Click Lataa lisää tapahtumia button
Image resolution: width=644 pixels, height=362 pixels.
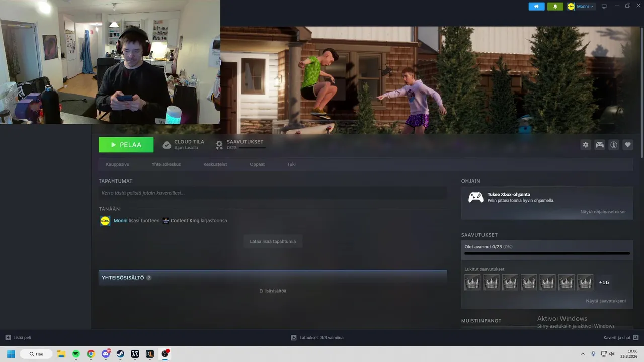click(x=273, y=241)
